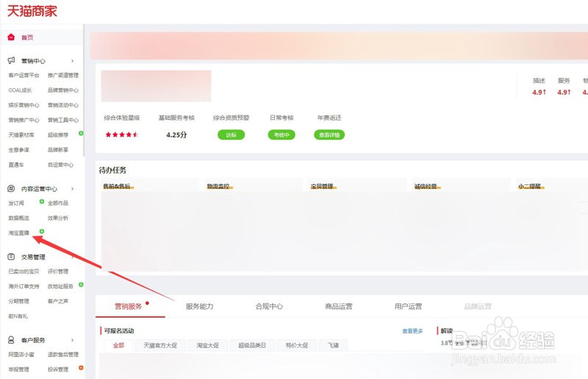Viewport: 588px width, 379px height.
Task: Click the green badge next to 发订阅
Action: [x=42, y=202]
